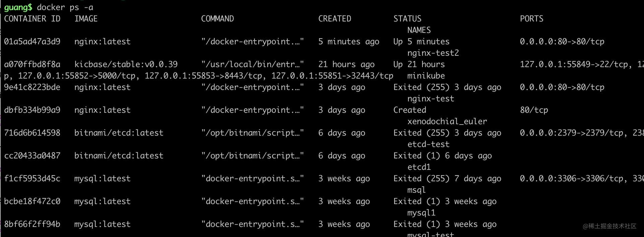This screenshot has width=644, height=237.
Task: Click the container ID a070ffbd8f8a
Action: coord(32,64)
